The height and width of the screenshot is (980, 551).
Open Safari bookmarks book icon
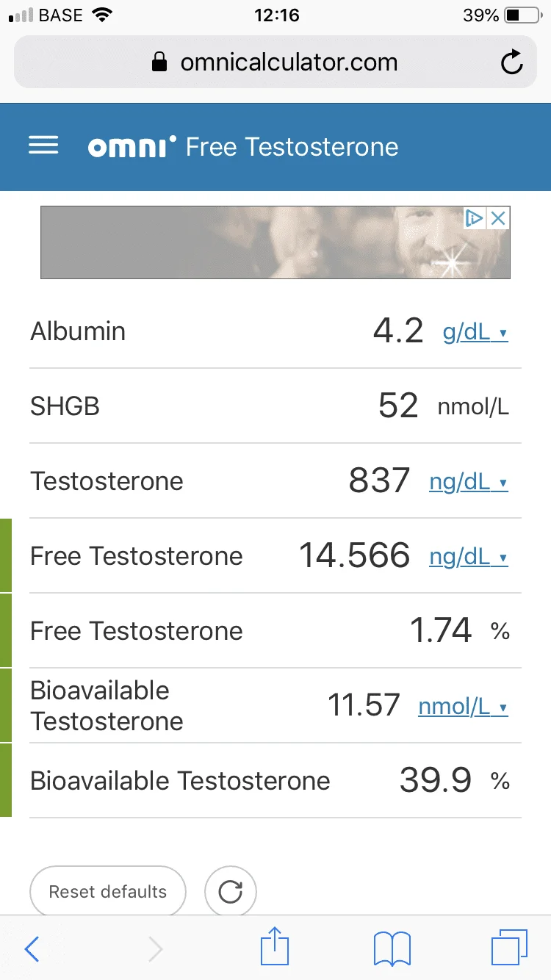tap(392, 949)
